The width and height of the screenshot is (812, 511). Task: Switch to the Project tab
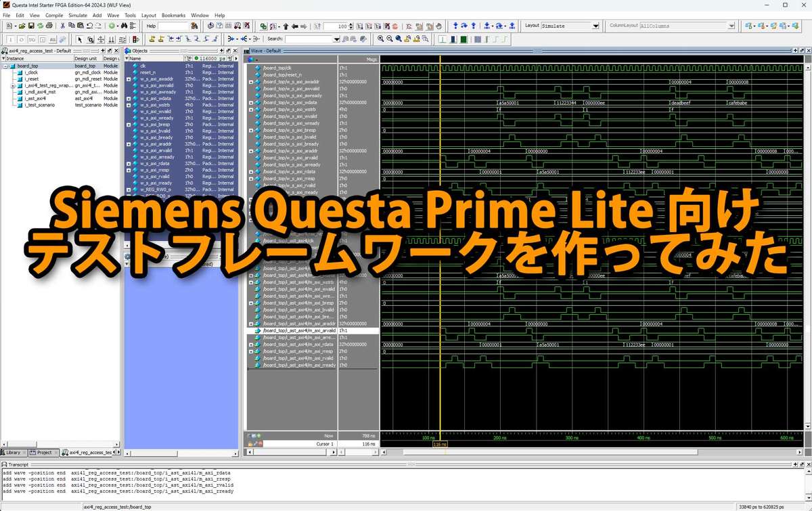pos(43,452)
